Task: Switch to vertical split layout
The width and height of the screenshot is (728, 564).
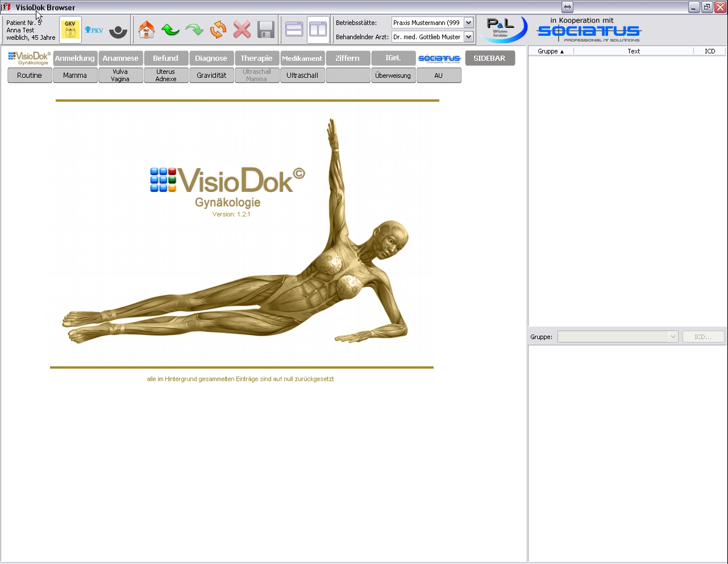Action: [x=318, y=30]
